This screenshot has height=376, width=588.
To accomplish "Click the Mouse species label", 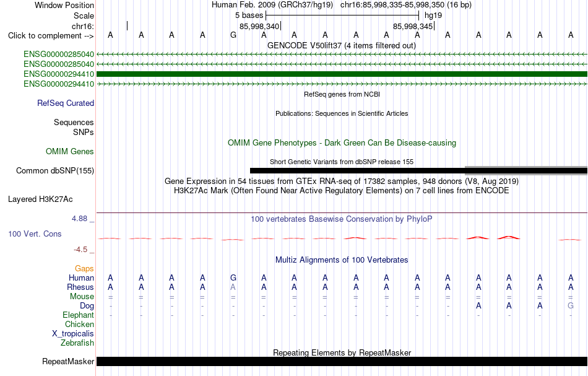I will (x=82, y=297).
